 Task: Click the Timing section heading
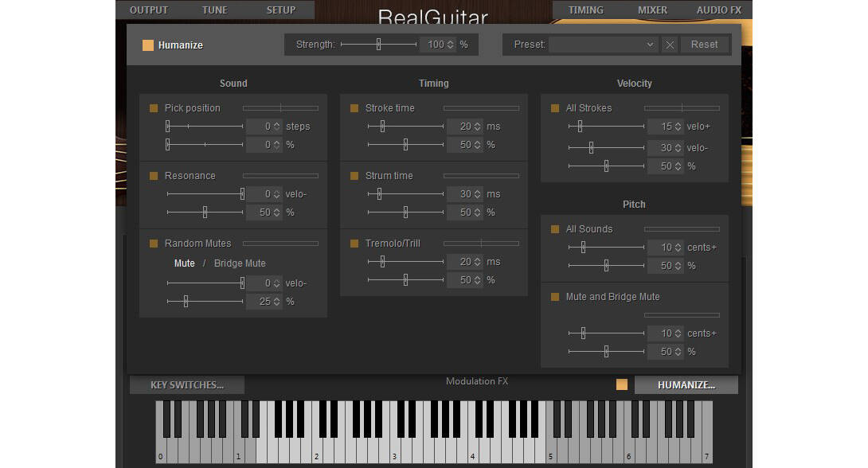point(433,84)
